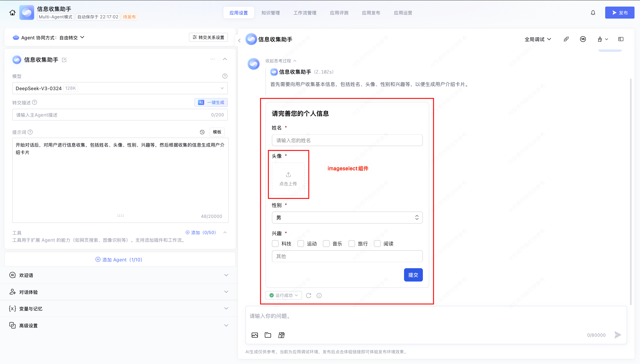This screenshot has height=364, width=640.
Task: Switch to the 知识管理 tab
Action: pos(270,13)
